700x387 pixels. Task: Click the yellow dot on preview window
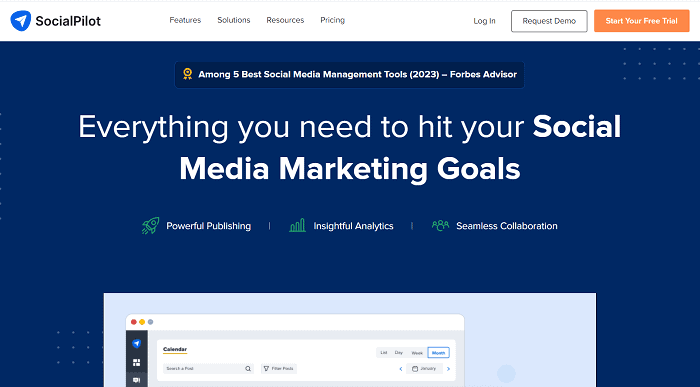point(142,322)
